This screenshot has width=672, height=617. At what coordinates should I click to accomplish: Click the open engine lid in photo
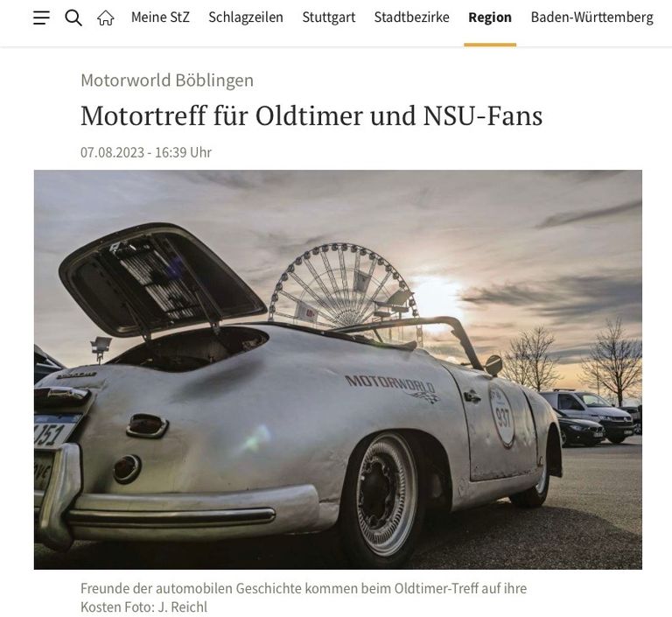pyautogui.click(x=162, y=279)
